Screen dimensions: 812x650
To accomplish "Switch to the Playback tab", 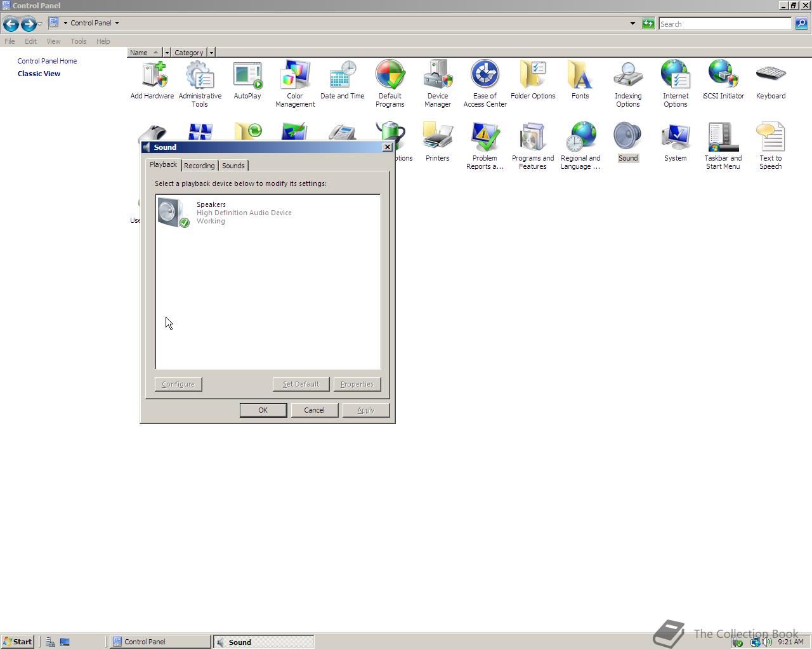I will click(x=163, y=164).
